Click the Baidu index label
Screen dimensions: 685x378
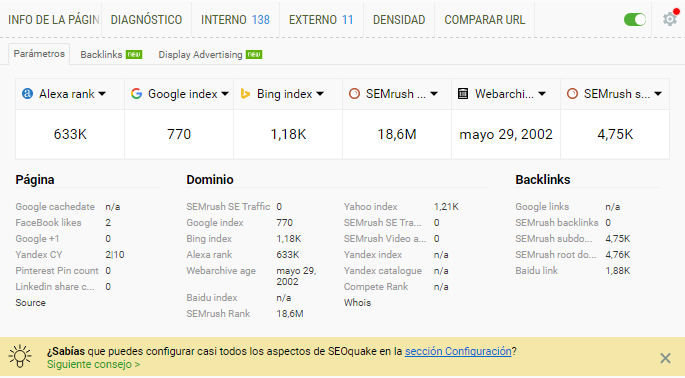coord(211,298)
